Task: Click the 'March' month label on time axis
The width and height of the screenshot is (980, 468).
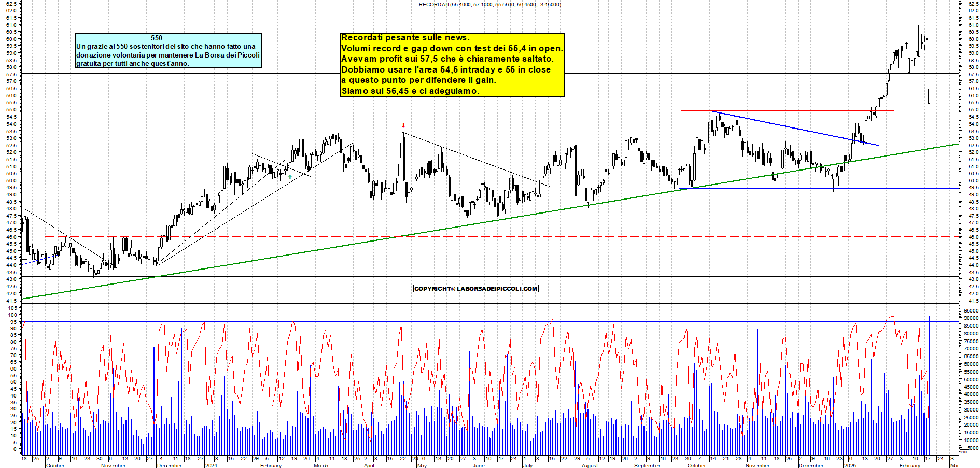Action: [x=321, y=465]
